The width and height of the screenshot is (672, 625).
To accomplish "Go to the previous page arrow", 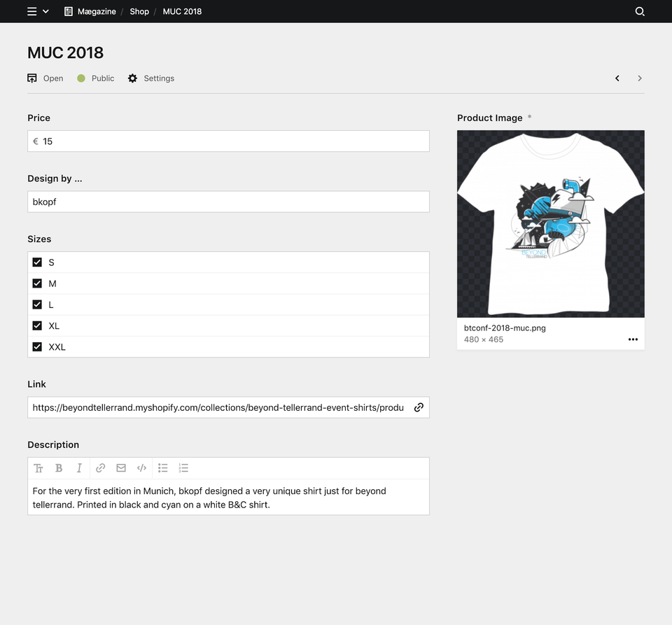I will (617, 78).
